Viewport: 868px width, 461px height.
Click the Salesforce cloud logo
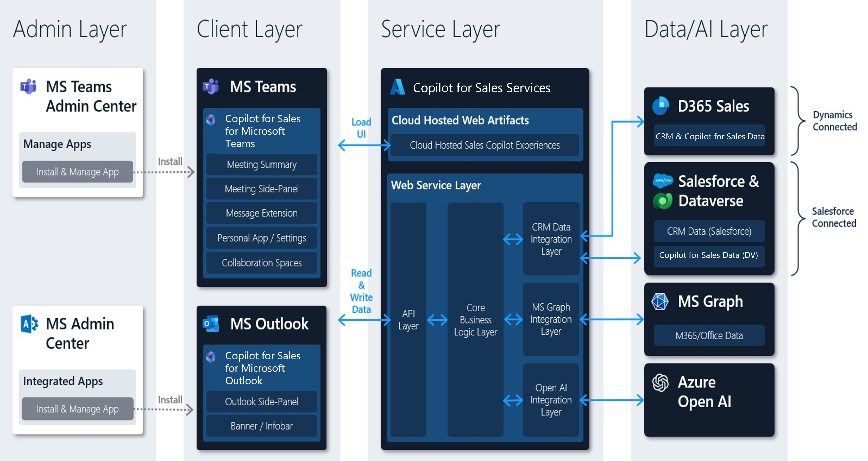coord(663,181)
